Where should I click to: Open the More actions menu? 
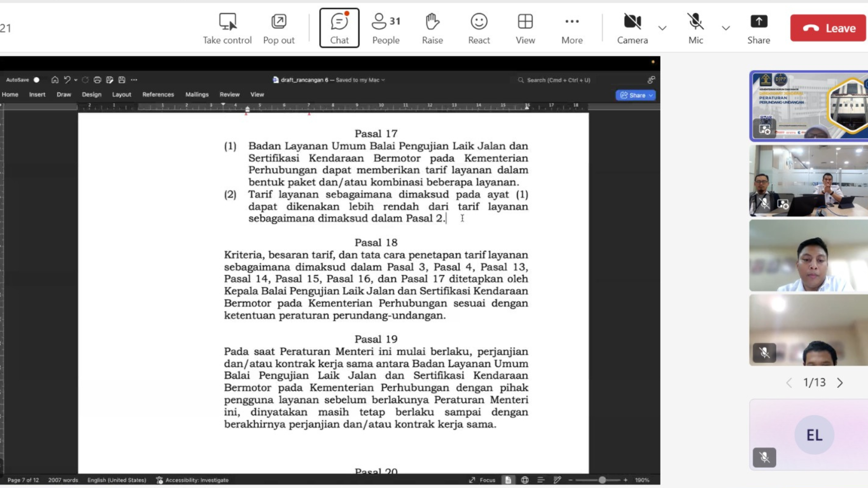(x=572, y=28)
